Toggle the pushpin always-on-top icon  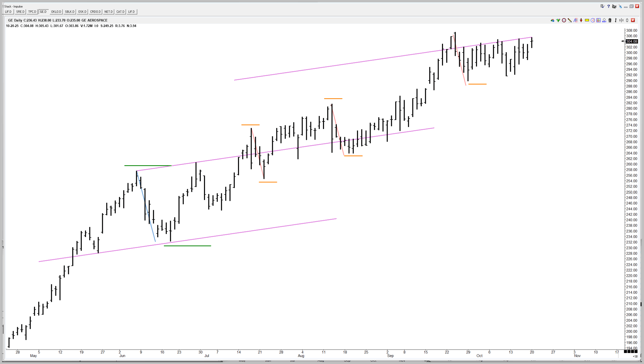pyautogui.click(x=620, y=7)
